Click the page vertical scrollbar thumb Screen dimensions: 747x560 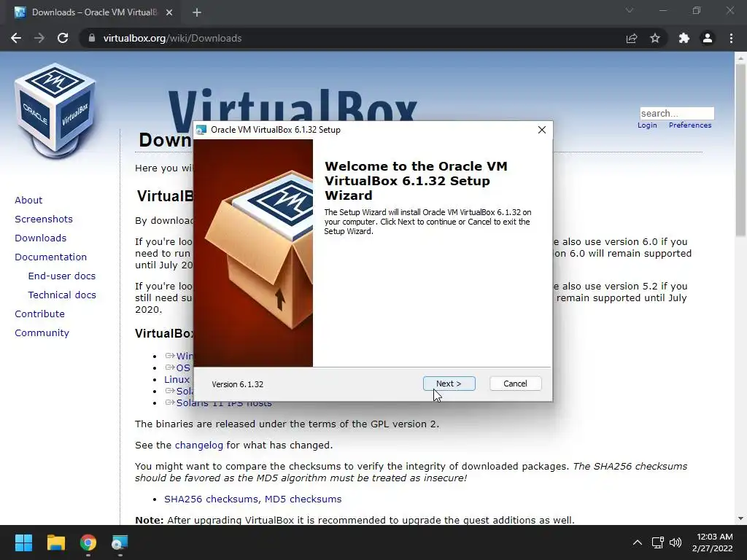pyautogui.click(x=740, y=150)
